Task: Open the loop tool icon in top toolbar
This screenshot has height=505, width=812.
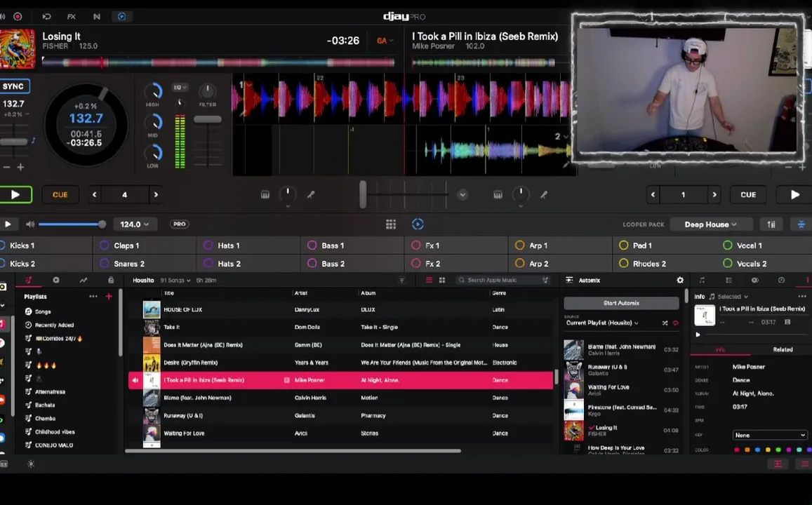Action: [46, 17]
